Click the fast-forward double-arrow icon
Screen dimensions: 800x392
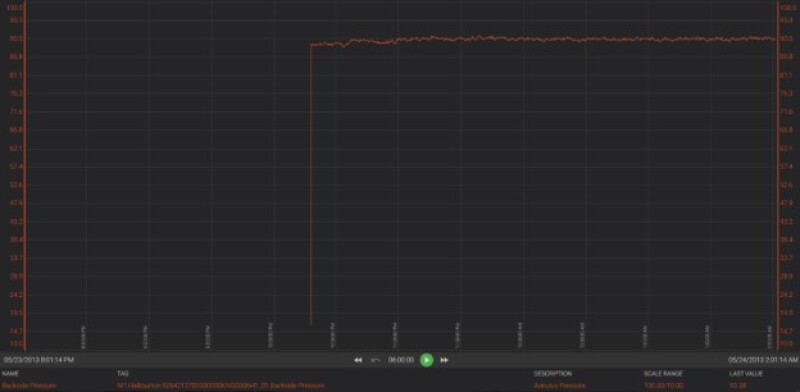[444, 360]
